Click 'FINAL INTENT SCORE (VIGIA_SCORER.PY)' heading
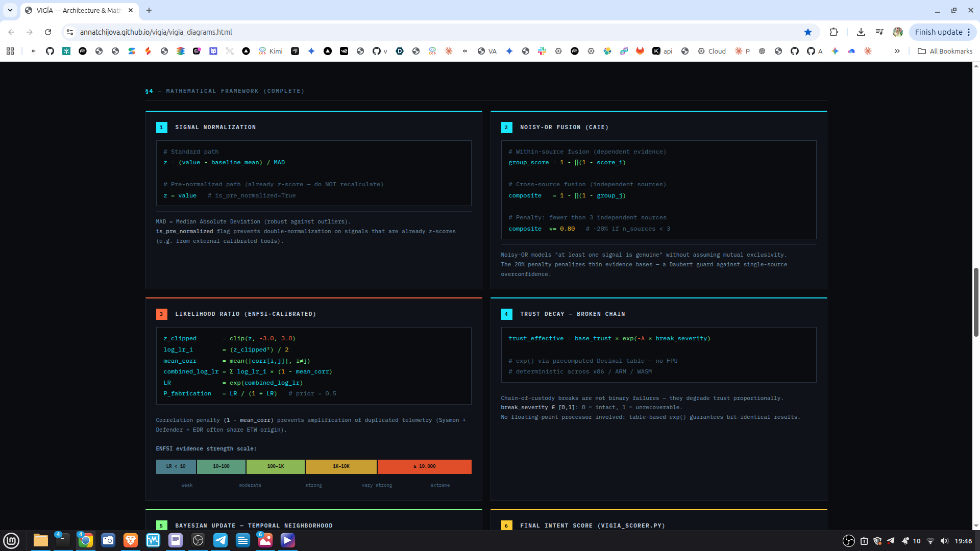980x551 pixels. pos(593,525)
